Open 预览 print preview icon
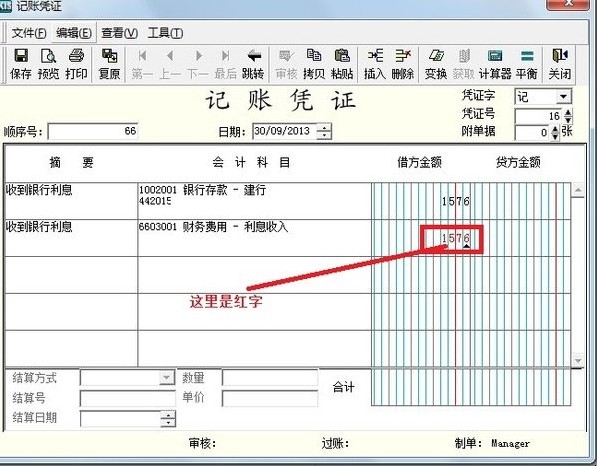597x466 pixels. click(x=48, y=64)
